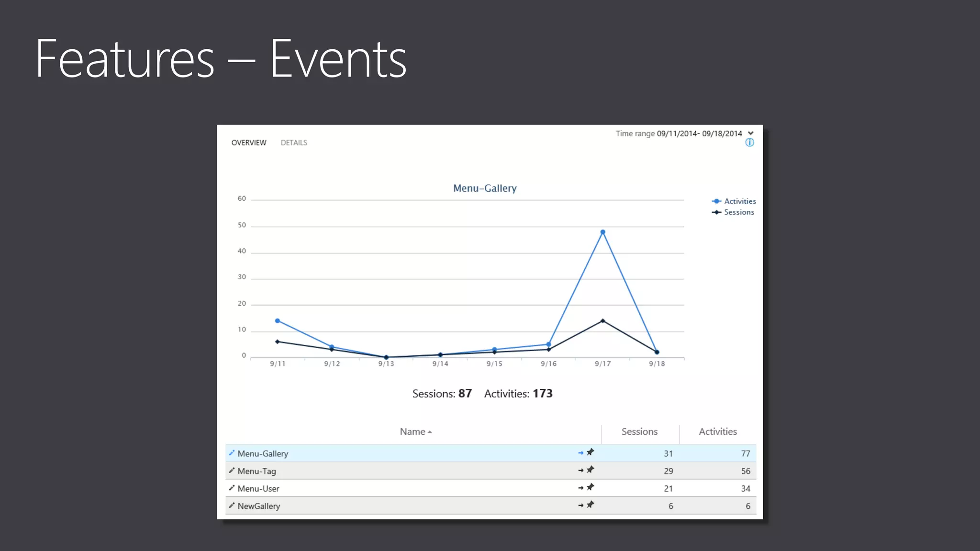This screenshot has width=980, height=551.
Task: Sort by the Sessions column header
Action: coord(639,431)
